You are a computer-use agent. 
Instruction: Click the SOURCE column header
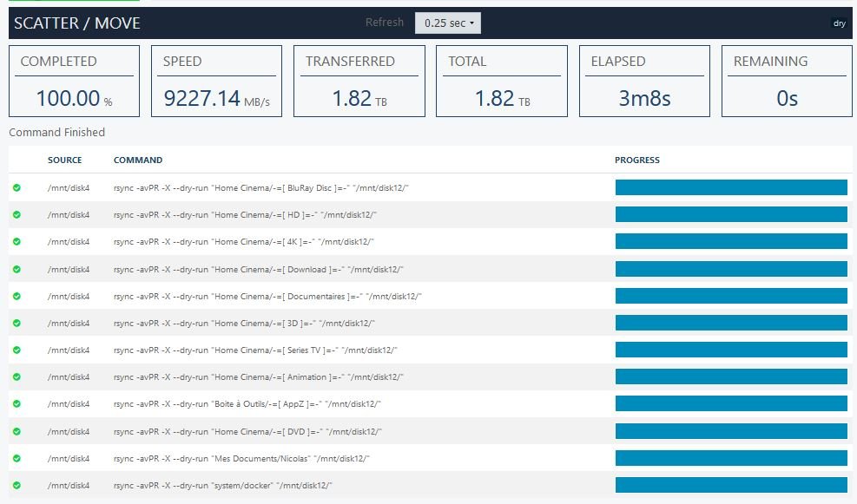click(x=64, y=160)
